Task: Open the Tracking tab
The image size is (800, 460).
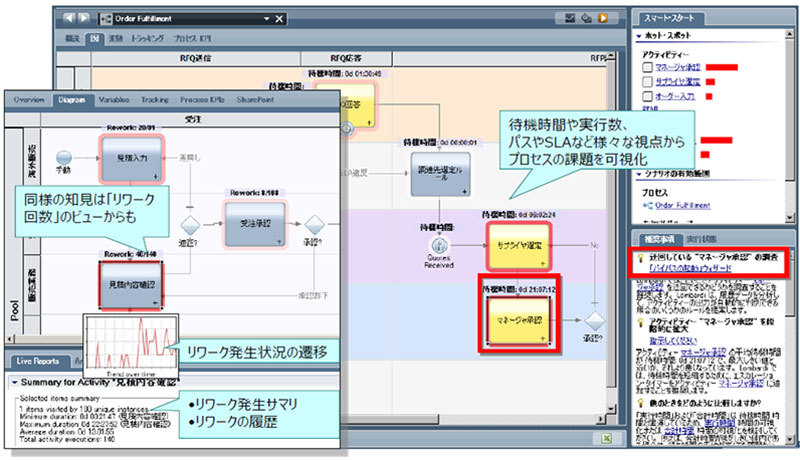Action: point(155,100)
